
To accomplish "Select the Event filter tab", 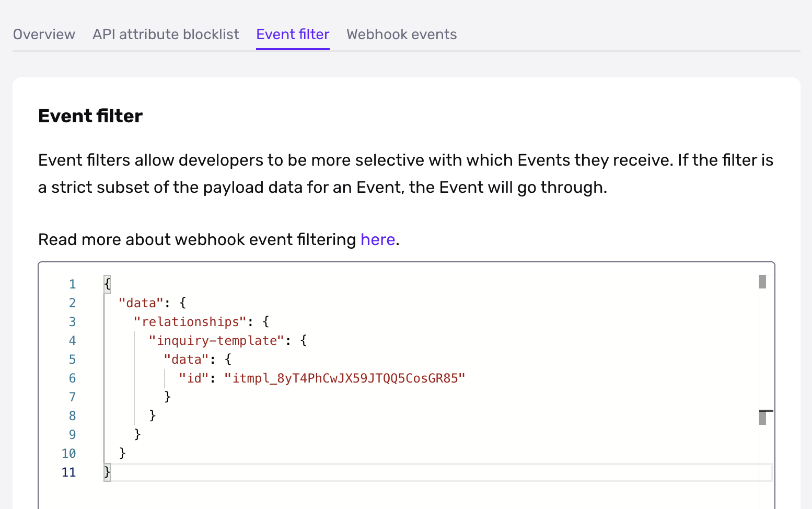I will pyautogui.click(x=292, y=34).
